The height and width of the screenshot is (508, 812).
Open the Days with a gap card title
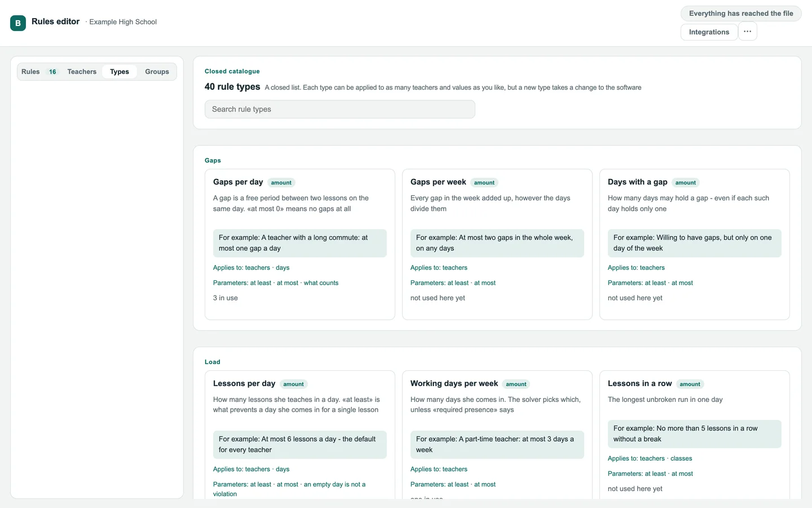pos(638,182)
